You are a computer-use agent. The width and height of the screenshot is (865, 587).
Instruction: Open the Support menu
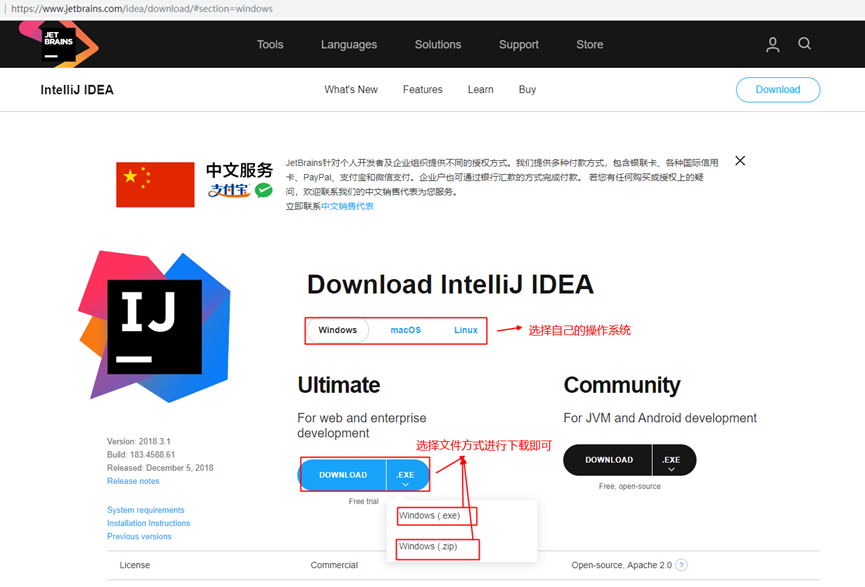519,45
